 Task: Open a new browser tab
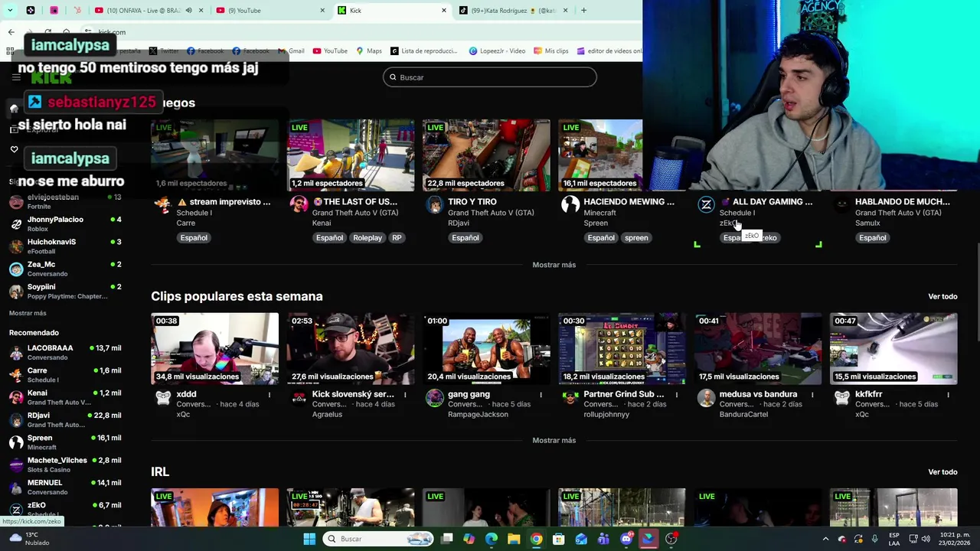tap(583, 11)
